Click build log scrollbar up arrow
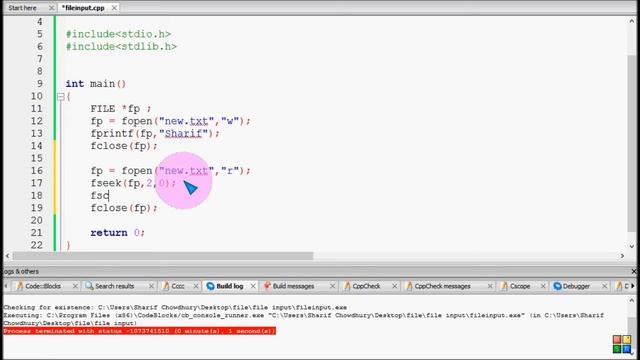This screenshot has height=360, width=640. [x=632, y=300]
